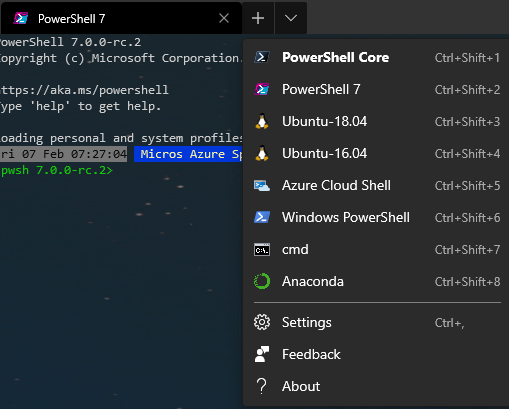Click the cmd console icon

pos(262,250)
